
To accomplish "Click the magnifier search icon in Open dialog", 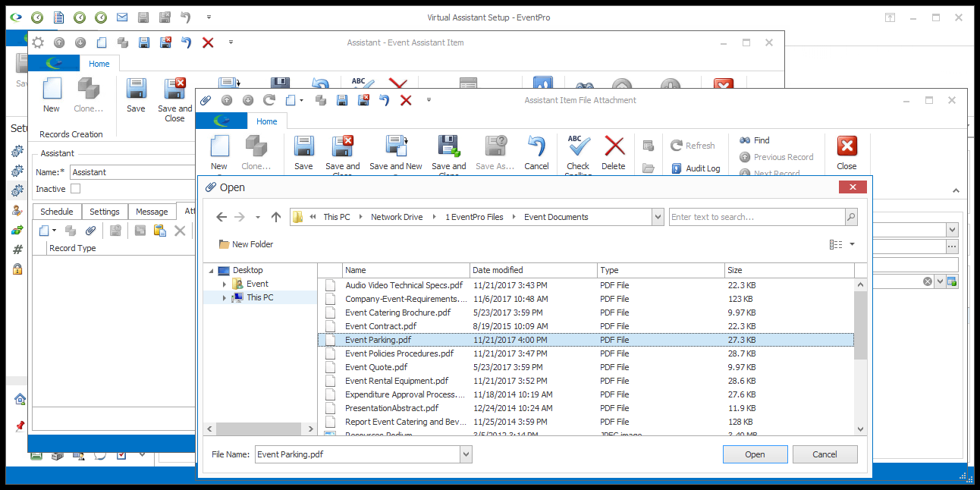I will 851,217.
